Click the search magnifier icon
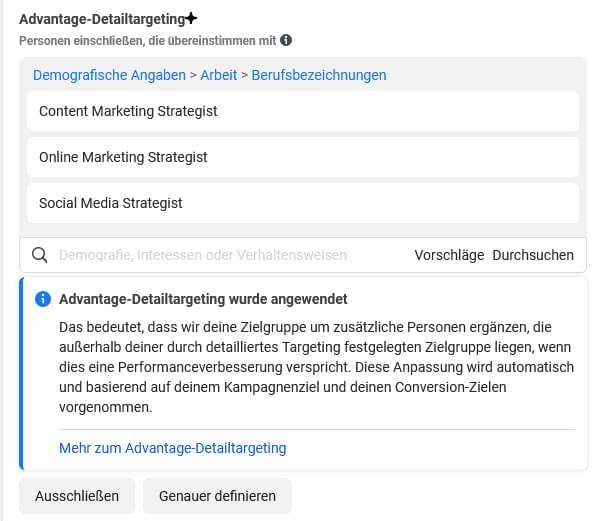This screenshot has height=521, width=601. pyautogui.click(x=39, y=255)
